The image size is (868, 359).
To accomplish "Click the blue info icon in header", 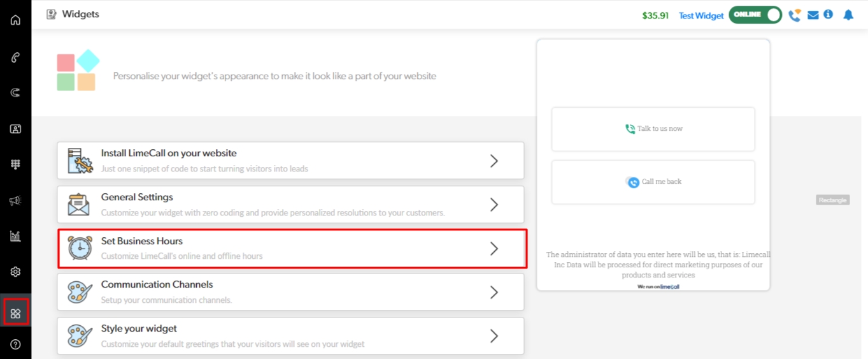I will 829,15.
